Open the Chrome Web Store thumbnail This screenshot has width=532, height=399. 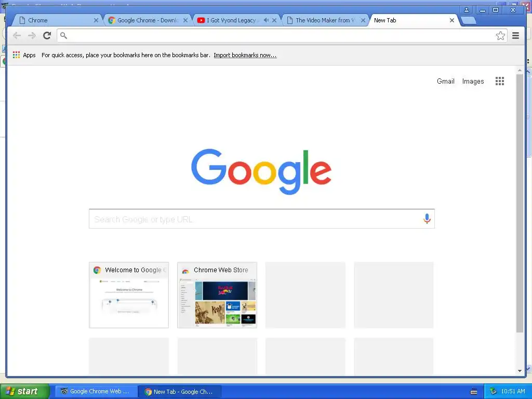pos(217,295)
